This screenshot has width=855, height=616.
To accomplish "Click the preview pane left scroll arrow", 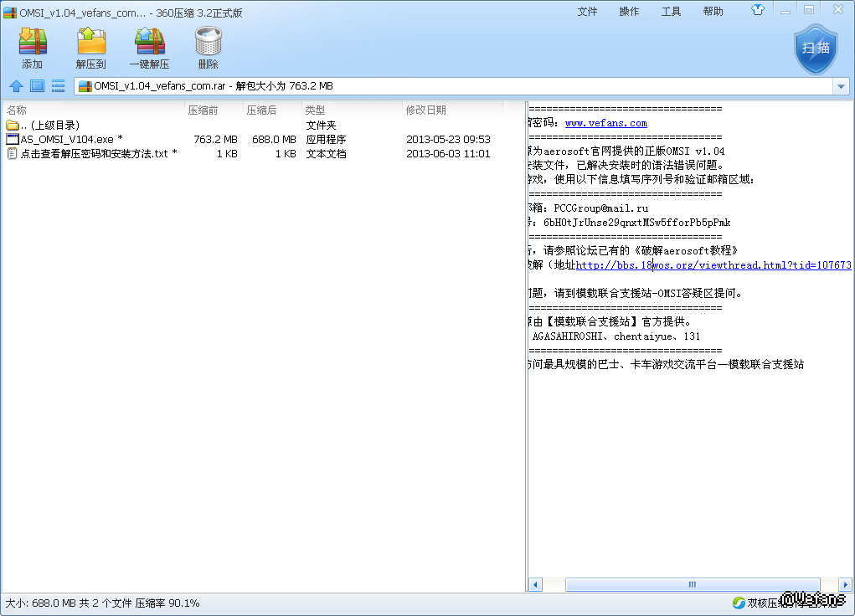I will click(535, 584).
